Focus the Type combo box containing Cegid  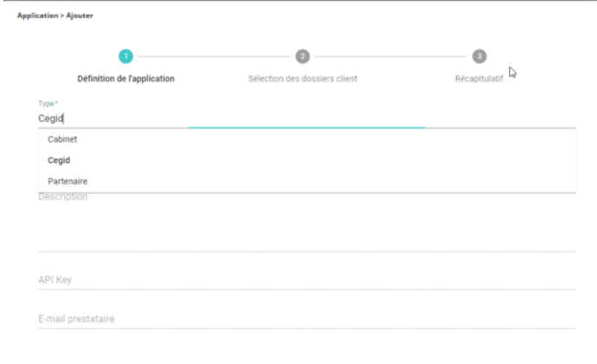click(307, 119)
